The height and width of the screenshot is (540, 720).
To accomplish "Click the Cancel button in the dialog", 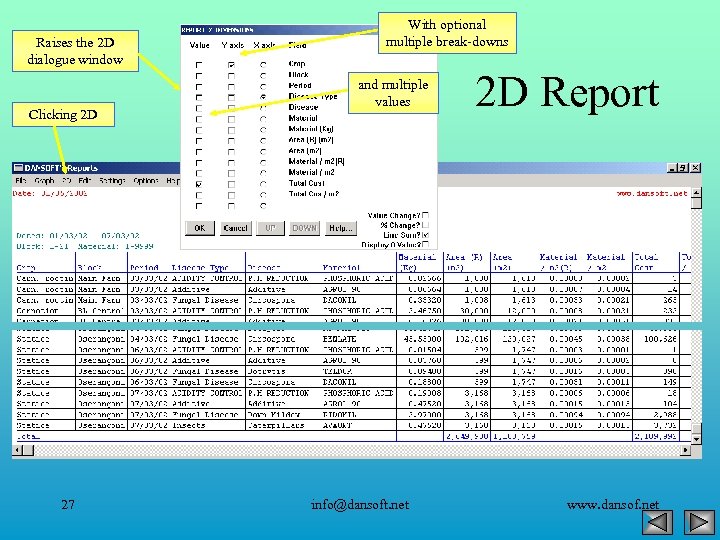I will pyautogui.click(x=236, y=228).
